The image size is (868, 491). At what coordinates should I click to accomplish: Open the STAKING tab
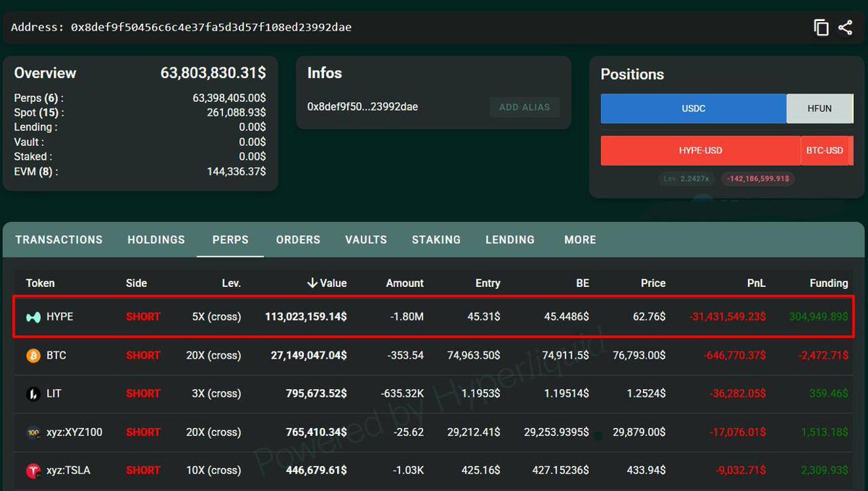click(436, 239)
